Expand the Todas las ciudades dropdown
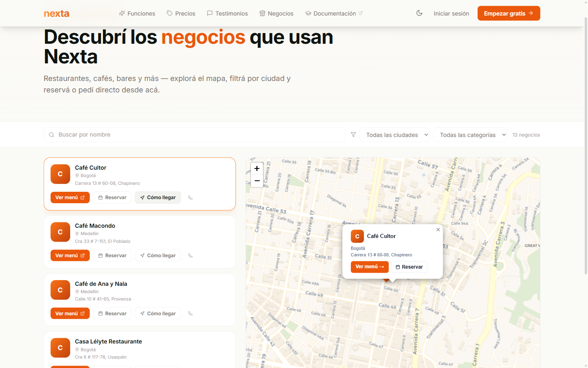This screenshot has width=588, height=368. 394,135
